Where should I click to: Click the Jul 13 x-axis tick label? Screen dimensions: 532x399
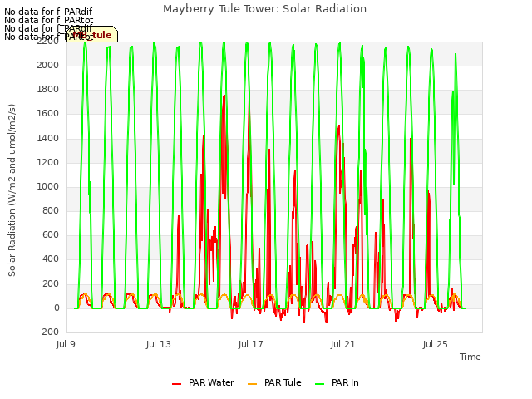159,344
